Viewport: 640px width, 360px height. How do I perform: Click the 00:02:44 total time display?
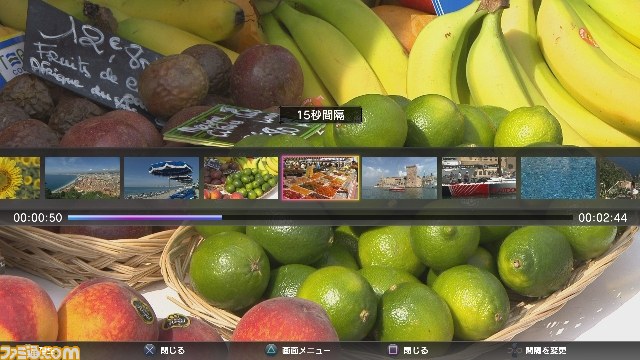pos(602,218)
